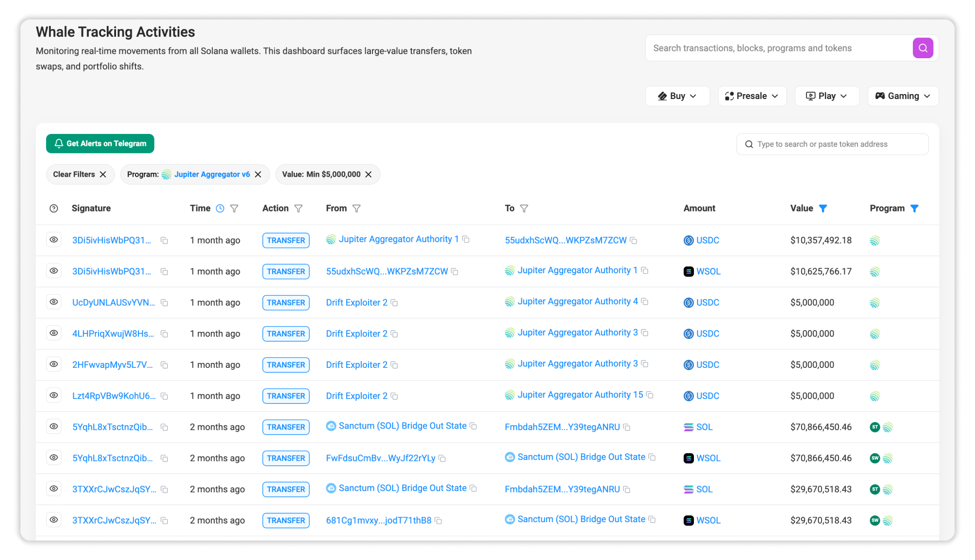Copy the UcDyUNLAUSvYVN signature
975x560 pixels.
[165, 303]
